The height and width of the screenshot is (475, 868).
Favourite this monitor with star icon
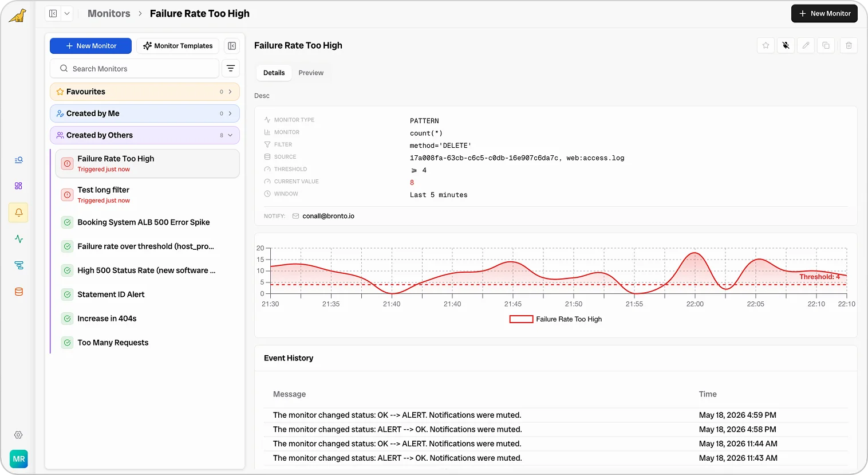766,45
